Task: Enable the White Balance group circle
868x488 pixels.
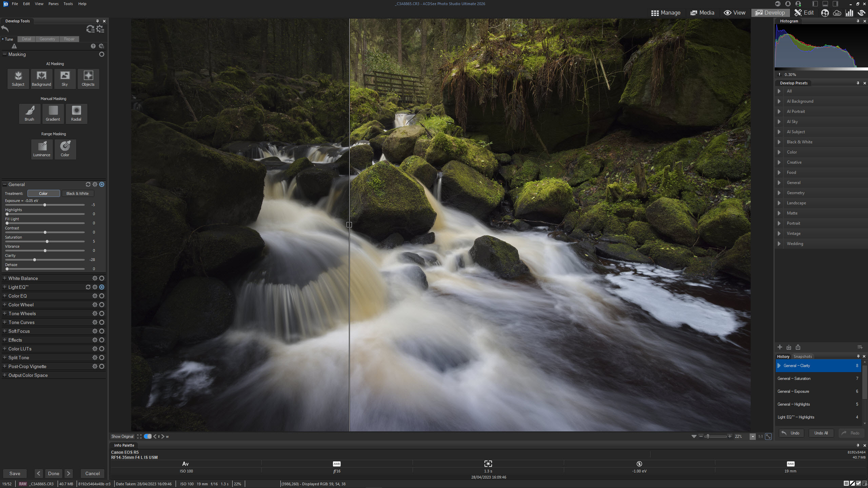Action: (102, 278)
